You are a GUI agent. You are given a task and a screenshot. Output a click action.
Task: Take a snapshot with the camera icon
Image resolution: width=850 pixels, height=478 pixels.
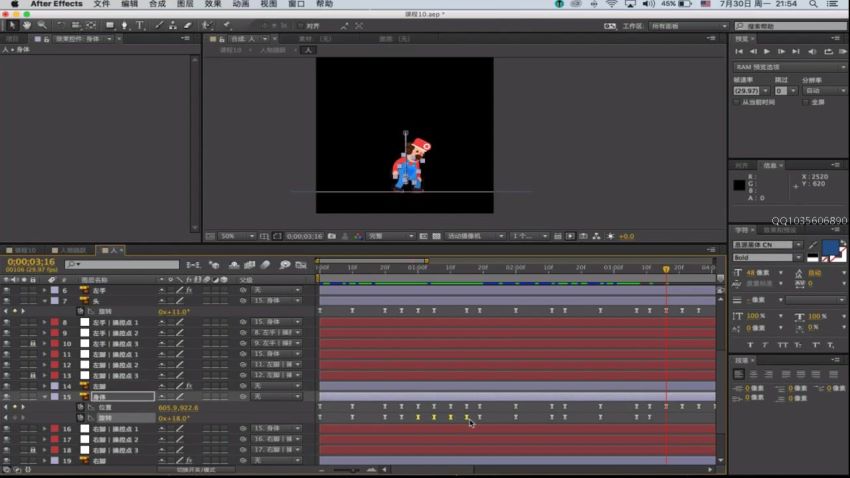point(332,236)
